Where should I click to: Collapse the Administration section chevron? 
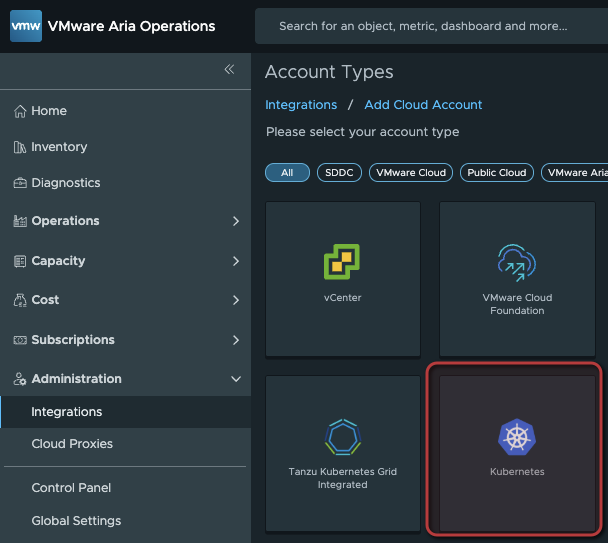(x=236, y=379)
